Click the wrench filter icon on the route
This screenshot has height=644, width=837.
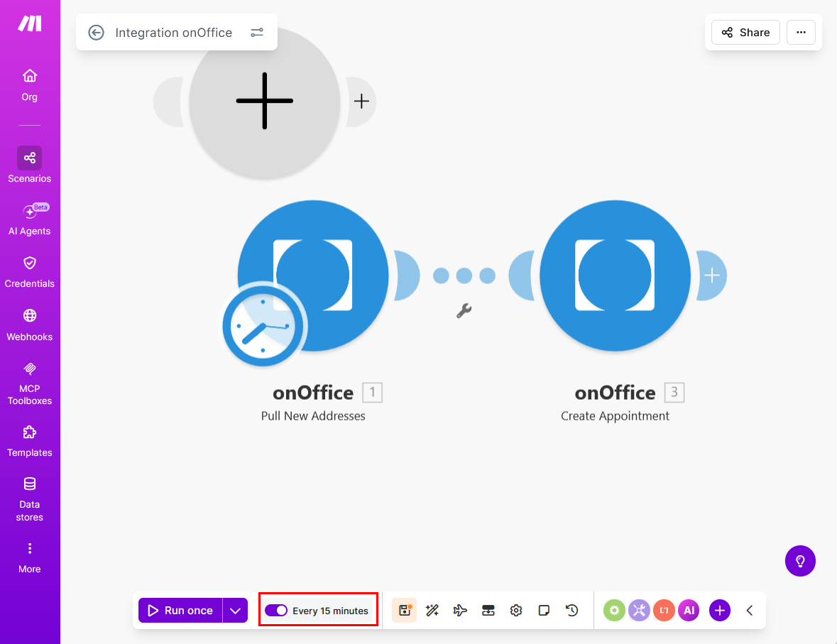tap(464, 311)
